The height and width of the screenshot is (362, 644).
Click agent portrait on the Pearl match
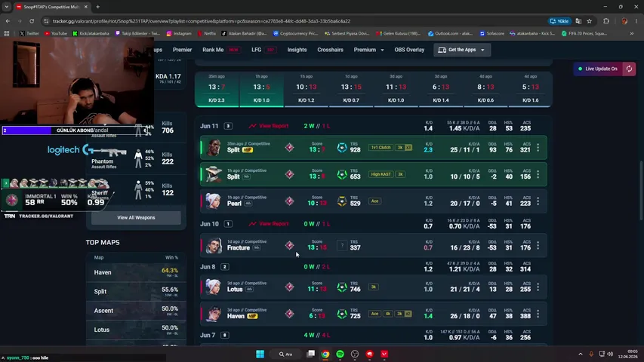coord(214,201)
